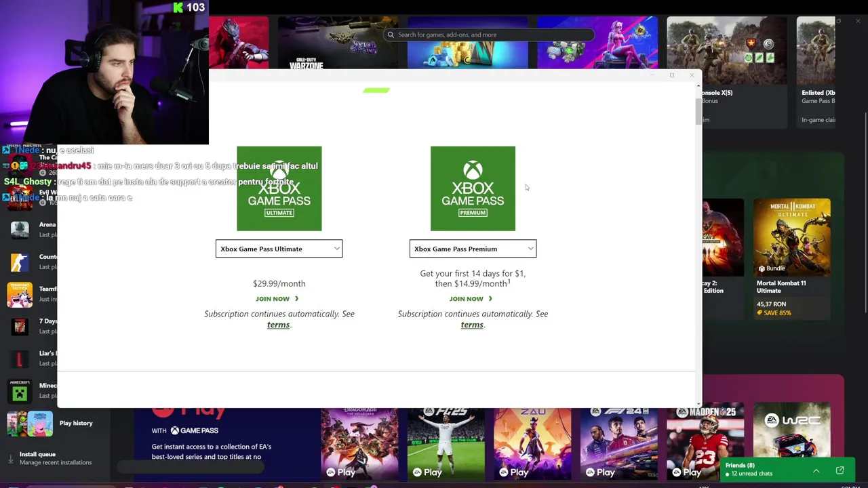Open the Dragon Age Veilguard tile
Screen dimensions: 868x488
pos(359,443)
